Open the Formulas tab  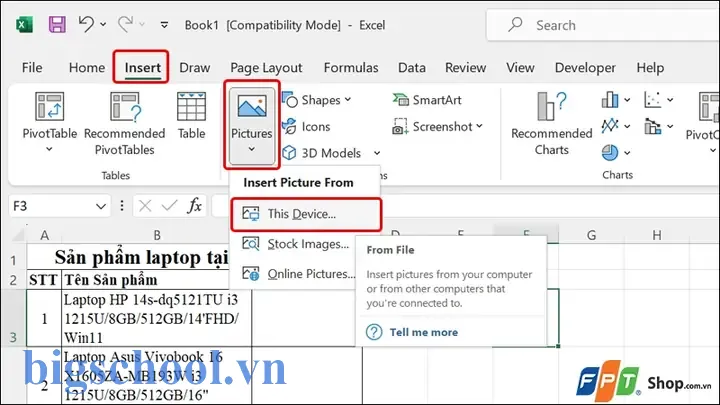(x=351, y=68)
